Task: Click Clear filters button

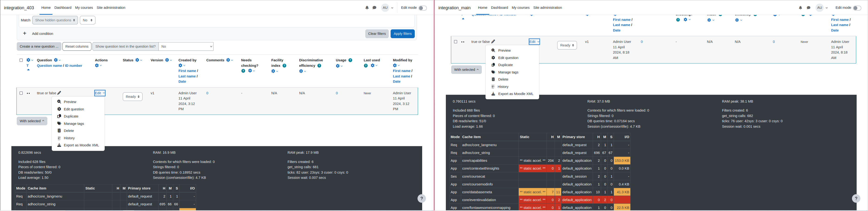Action: (x=377, y=34)
